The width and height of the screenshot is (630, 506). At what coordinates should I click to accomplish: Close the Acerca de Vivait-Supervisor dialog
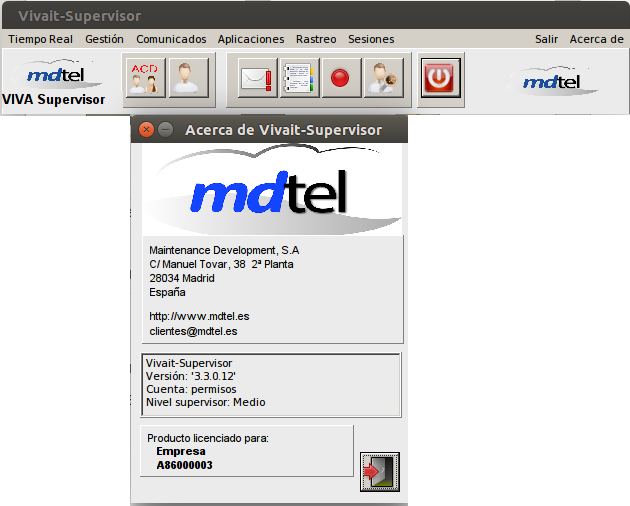[146, 129]
